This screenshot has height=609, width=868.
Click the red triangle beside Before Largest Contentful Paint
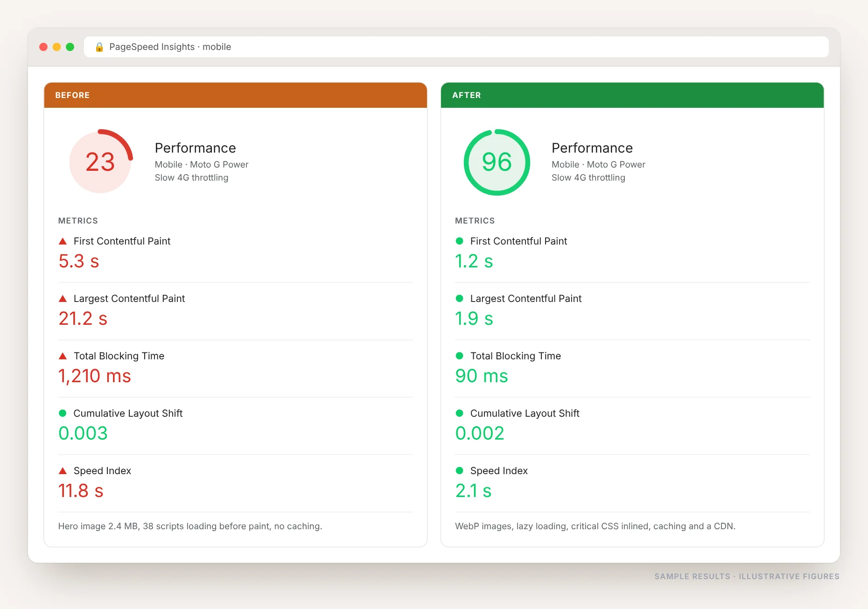(63, 299)
